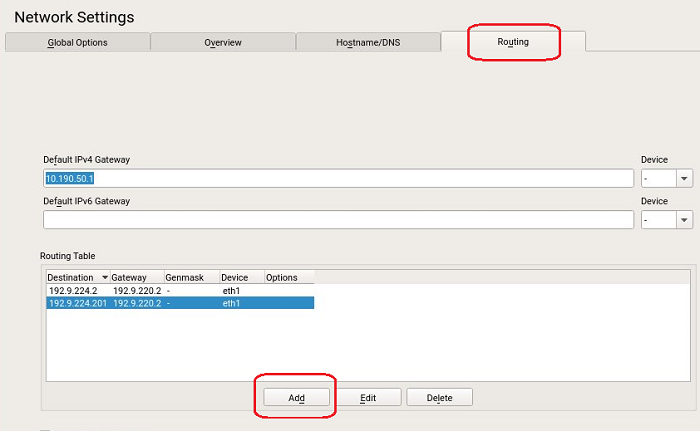Click the Edit button
Screen dimensions: 700x431
[x=368, y=397]
